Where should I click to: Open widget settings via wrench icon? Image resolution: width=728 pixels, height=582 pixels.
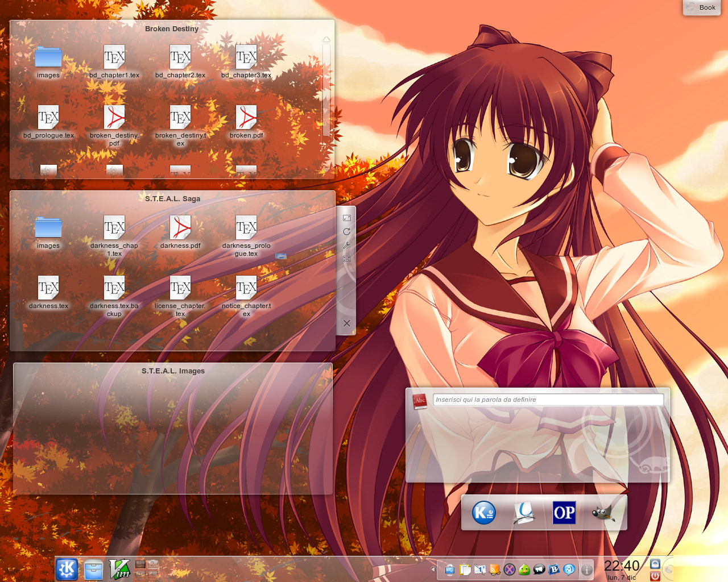tap(346, 246)
